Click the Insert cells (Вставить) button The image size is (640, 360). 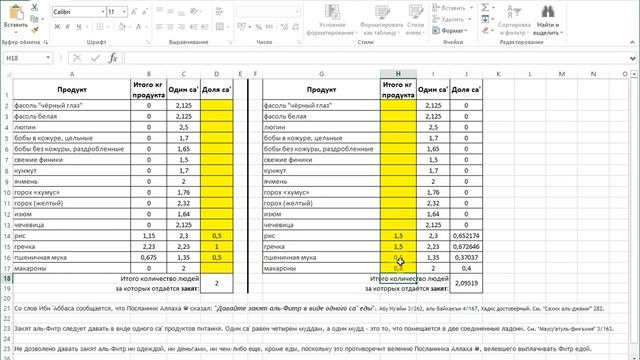[452, 8]
